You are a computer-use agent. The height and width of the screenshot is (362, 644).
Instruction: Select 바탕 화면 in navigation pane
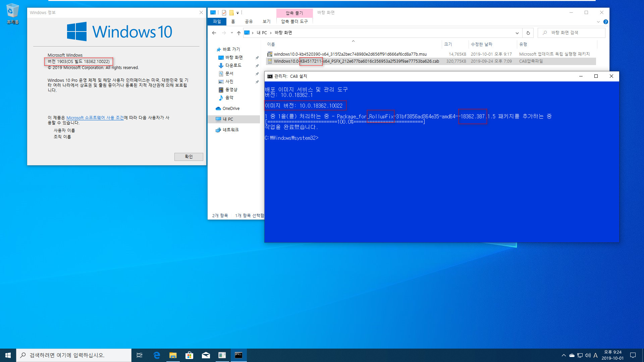coord(234,58)
